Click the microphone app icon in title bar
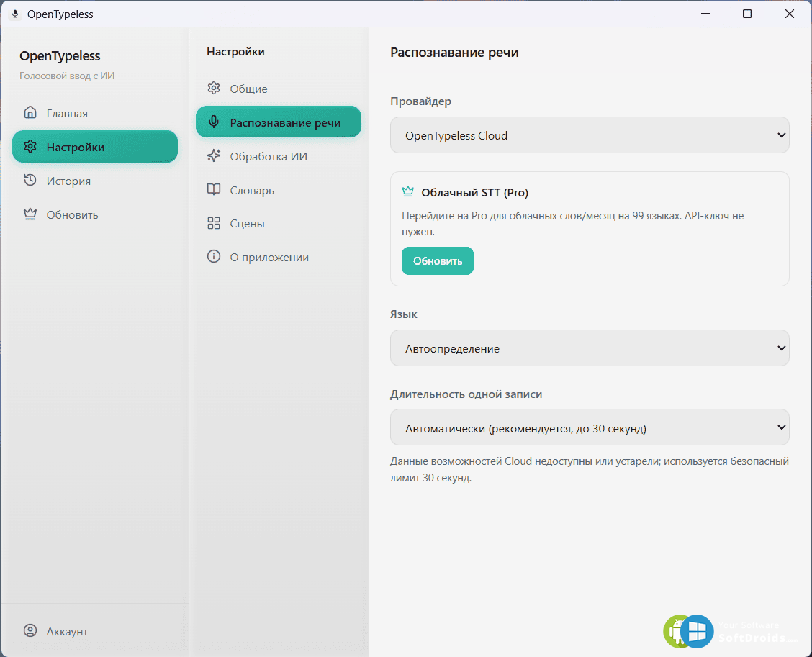The width and height of the screenshot is (812, 657). coord(15,14)
